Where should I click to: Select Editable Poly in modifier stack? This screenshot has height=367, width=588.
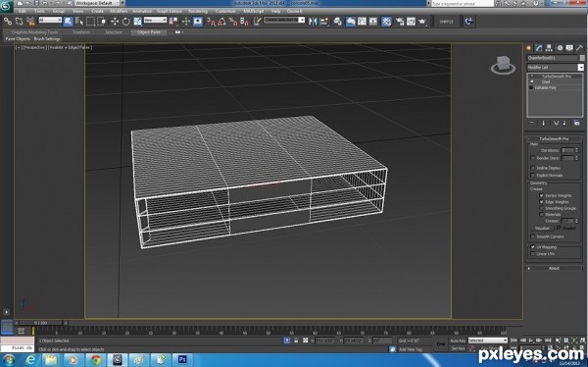click(546, 87)
